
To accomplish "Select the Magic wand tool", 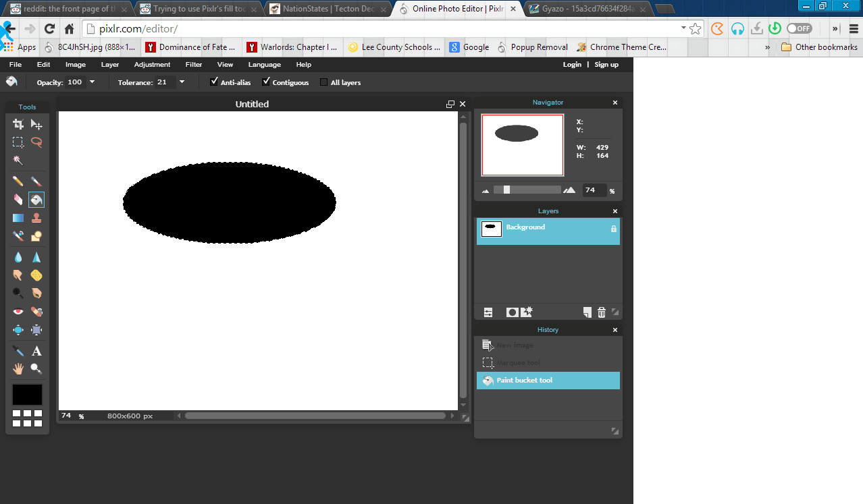I will pyautogui.click(x=17, y=161).
